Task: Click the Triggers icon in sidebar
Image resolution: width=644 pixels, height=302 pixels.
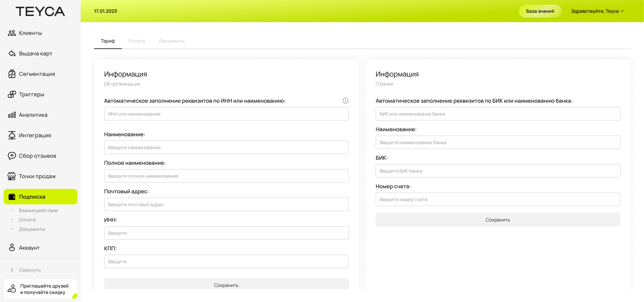Action: click(12, 95)
